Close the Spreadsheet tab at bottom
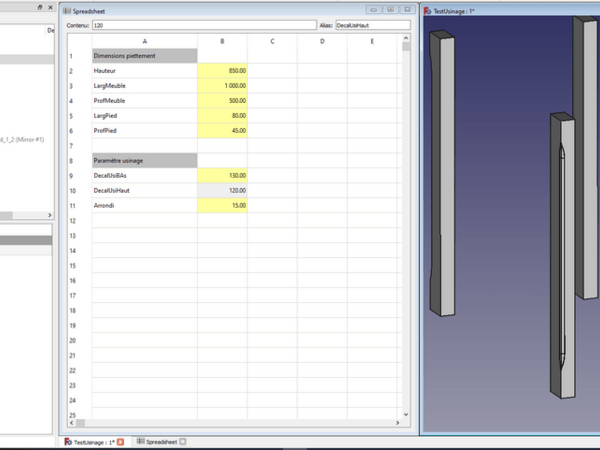Image resolution: width=600 pixels, height=450 pixels. 183,441
